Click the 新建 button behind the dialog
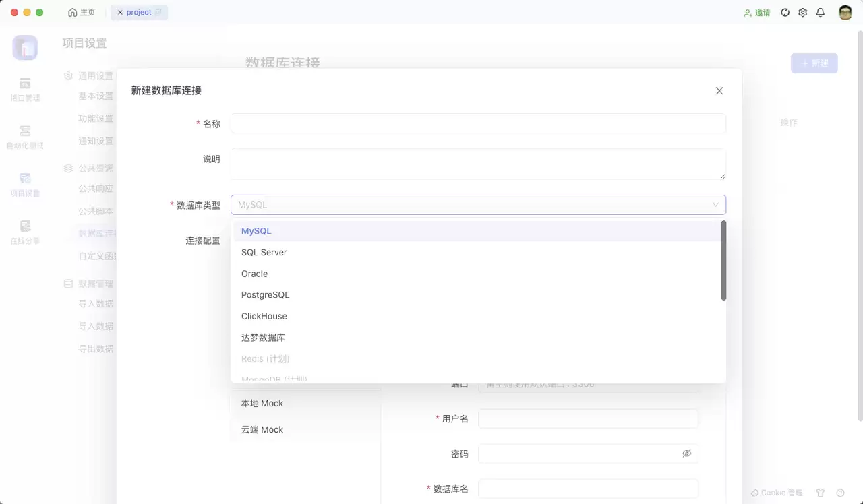 [814, 63]
